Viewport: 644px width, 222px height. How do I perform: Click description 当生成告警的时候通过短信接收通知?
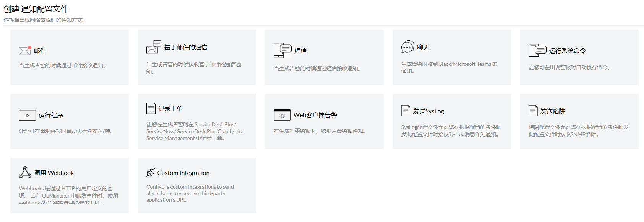click(317, 69)
